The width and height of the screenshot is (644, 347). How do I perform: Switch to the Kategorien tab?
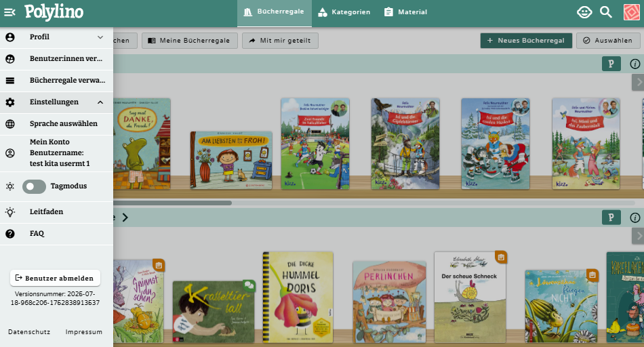344,13
